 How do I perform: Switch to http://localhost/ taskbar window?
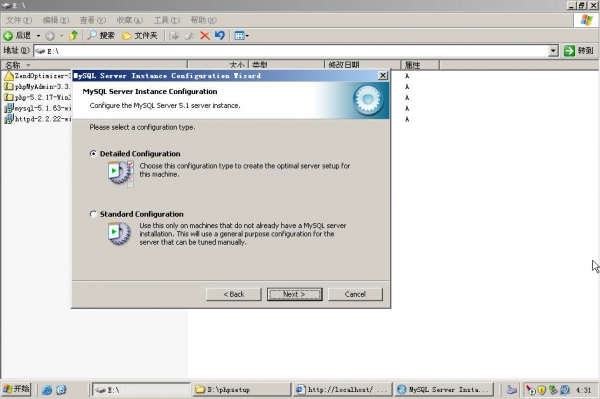(343, 390)
